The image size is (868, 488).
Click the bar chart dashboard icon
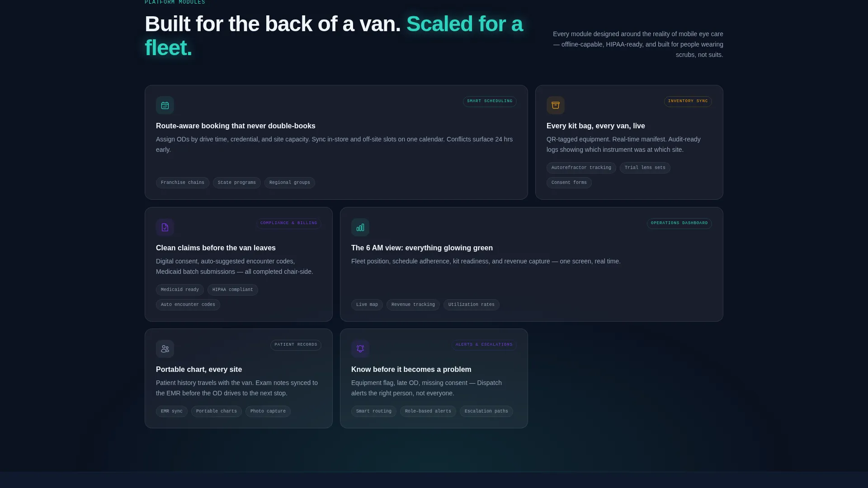click(x=360, y=227)
